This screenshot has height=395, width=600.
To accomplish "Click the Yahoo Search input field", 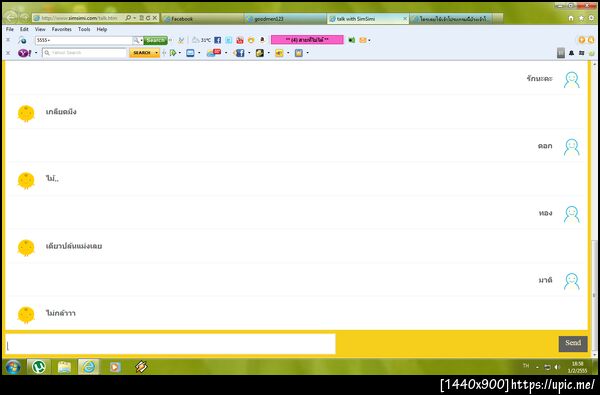I will click(85, 53).
